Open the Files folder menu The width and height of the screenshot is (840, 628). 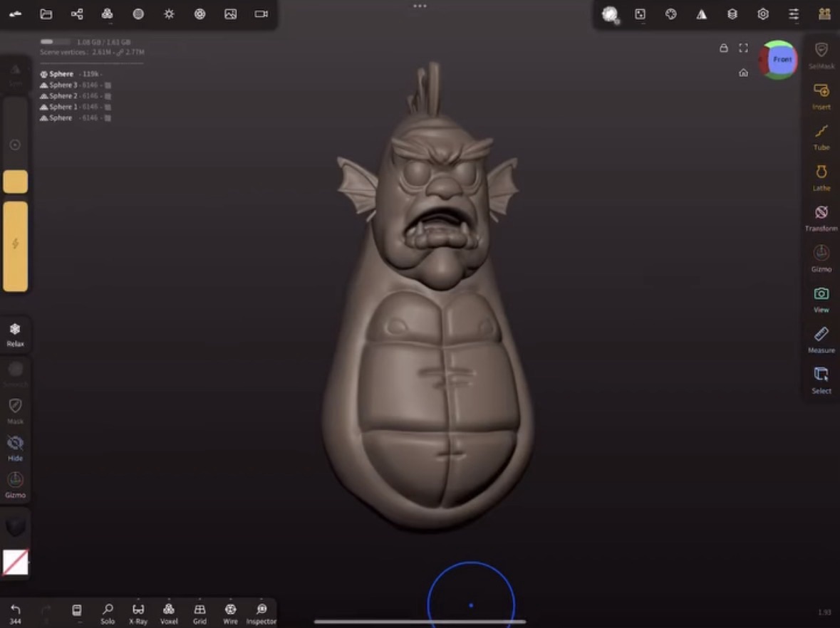point(46,14)
